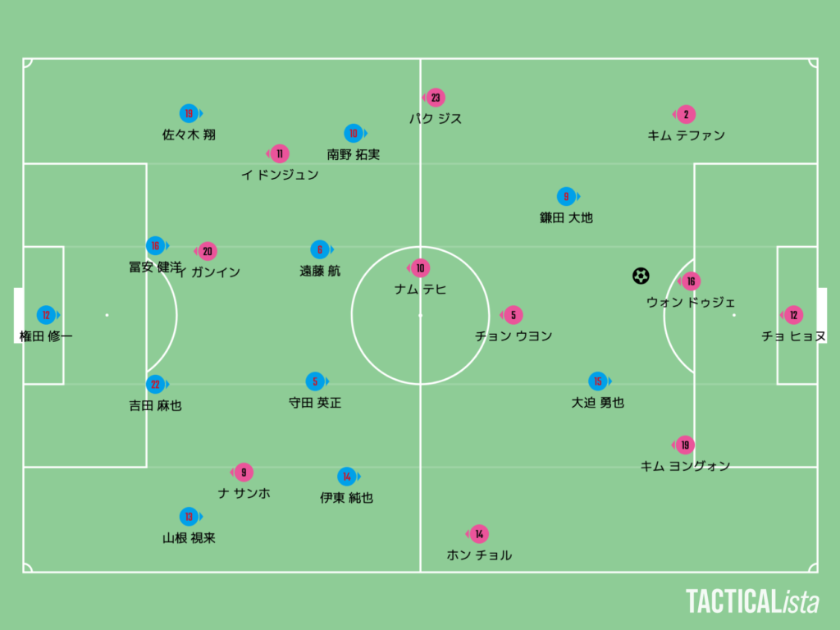The image size is (840, 630).
Task: Select blue marker 19 佐々木 翔
Action: point(189,113)
